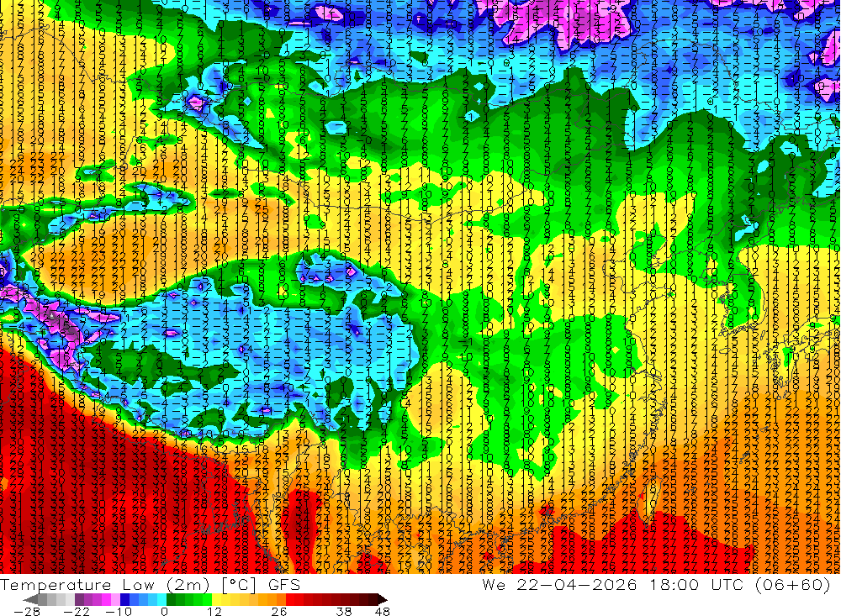Click the legend value "26"
The width and height of the screenshot is (841, 616).
(279, 611)
